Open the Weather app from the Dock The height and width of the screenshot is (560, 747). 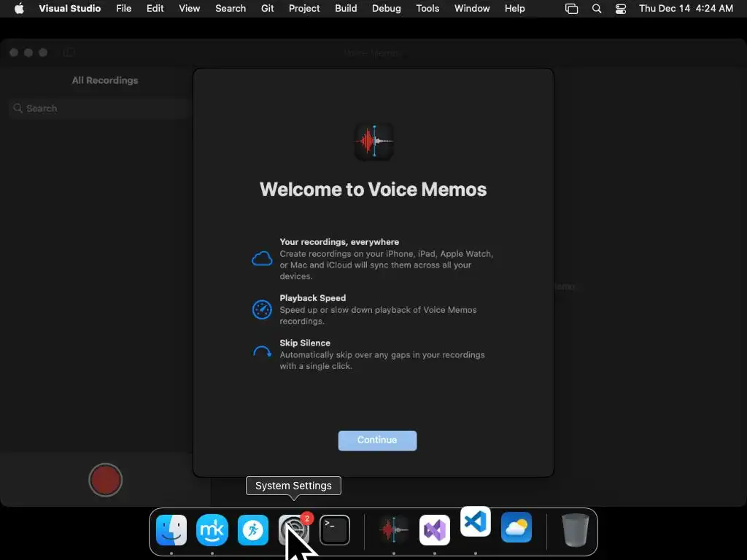coord(516,528)
